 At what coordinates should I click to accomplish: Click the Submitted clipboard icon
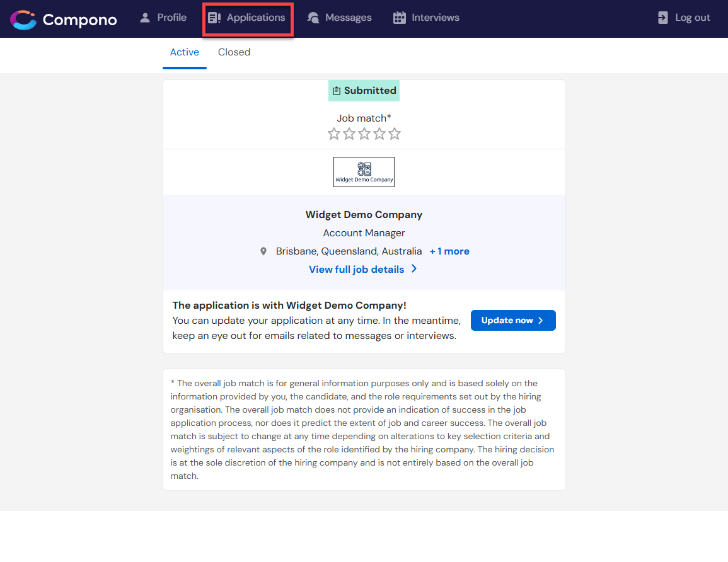click(337, 91)
